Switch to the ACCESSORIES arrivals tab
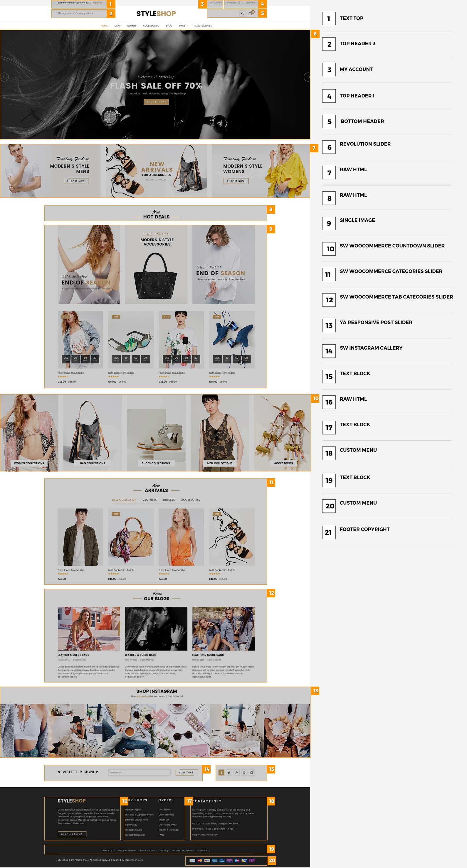Viewport: 467px width, 868px height. (191, 500)
